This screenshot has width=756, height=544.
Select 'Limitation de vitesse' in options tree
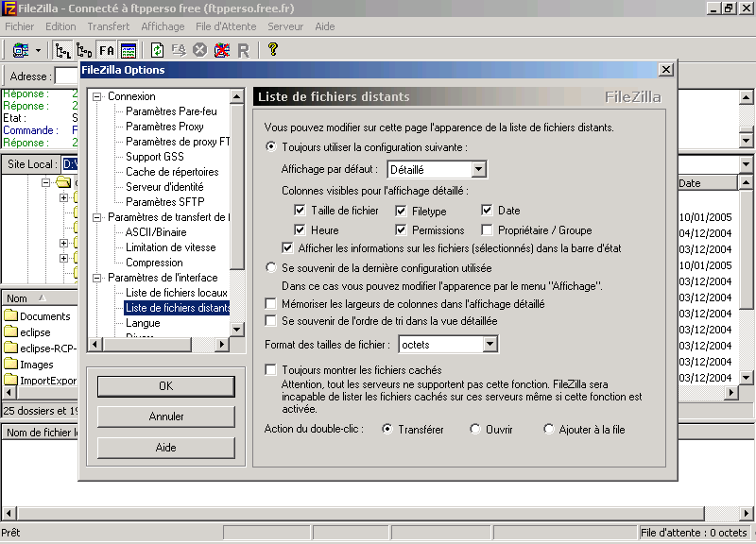(171, 247)
